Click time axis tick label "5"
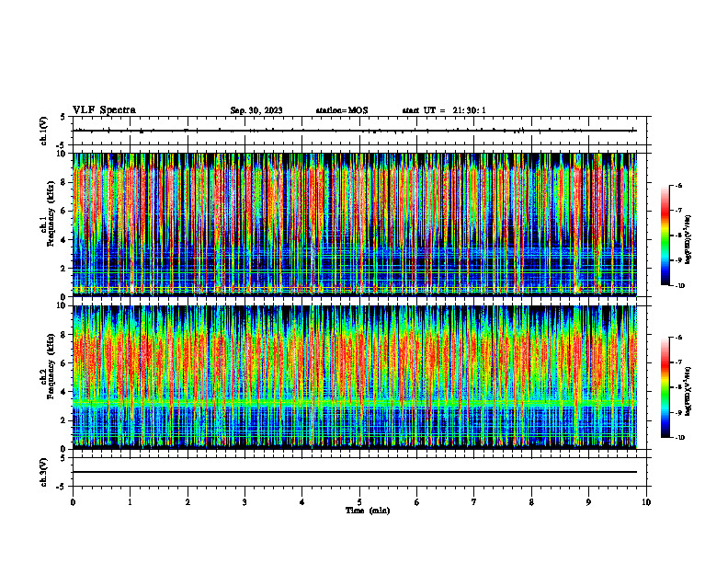Image resolution: width=728 pixels, height=563 pixels. [x=359, y=502]
